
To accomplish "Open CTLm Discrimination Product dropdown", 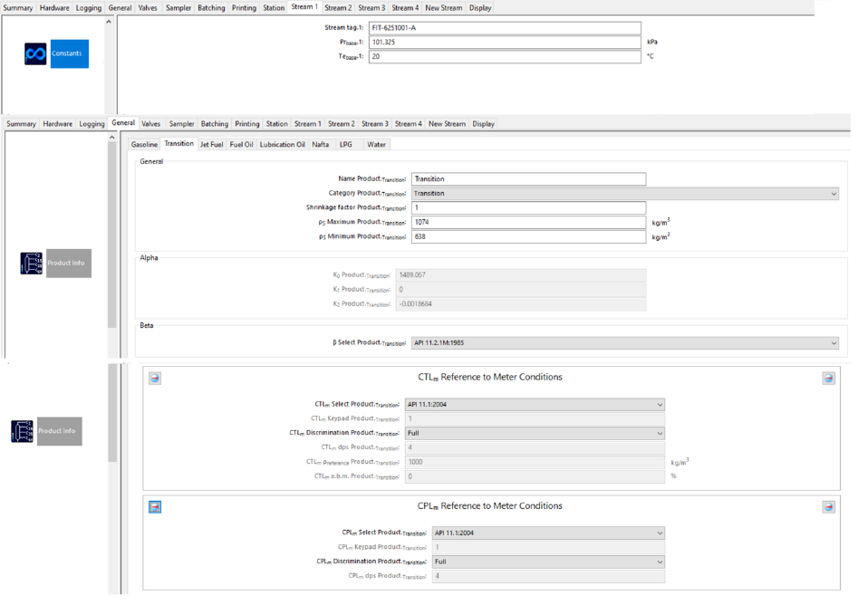I will coord(535,433).
